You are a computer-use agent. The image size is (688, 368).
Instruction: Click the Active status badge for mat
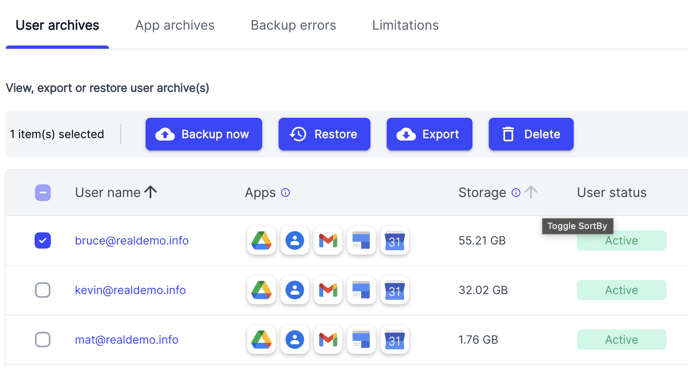[x=621, y=339]
